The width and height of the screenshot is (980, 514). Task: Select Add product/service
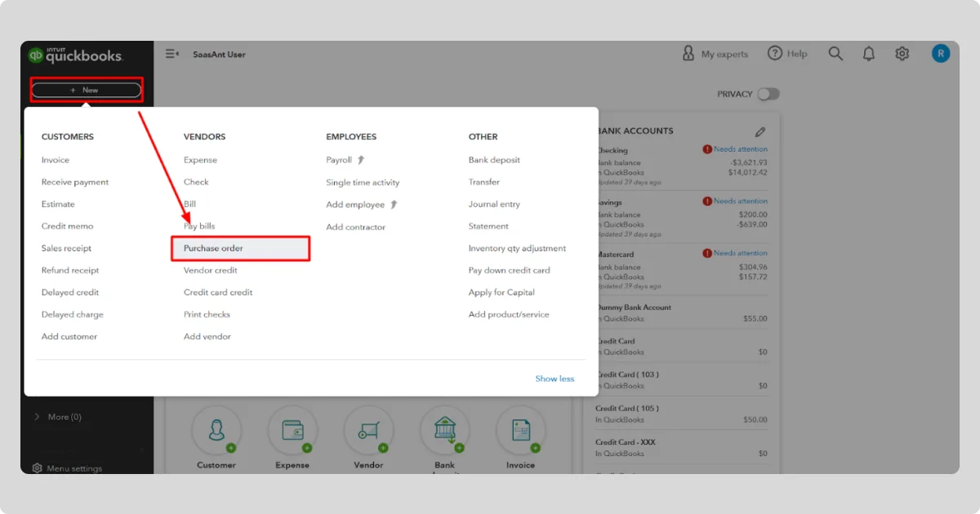tap(509, 314)
